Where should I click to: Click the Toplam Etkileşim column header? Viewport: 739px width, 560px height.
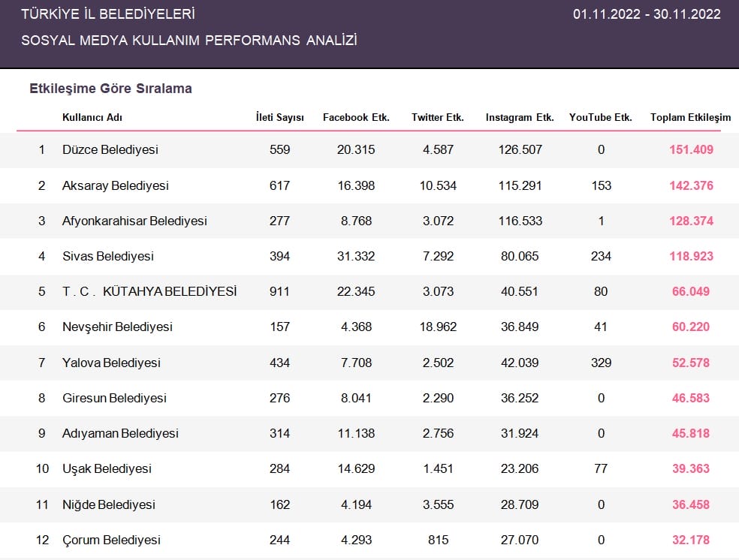pos(690,117)
